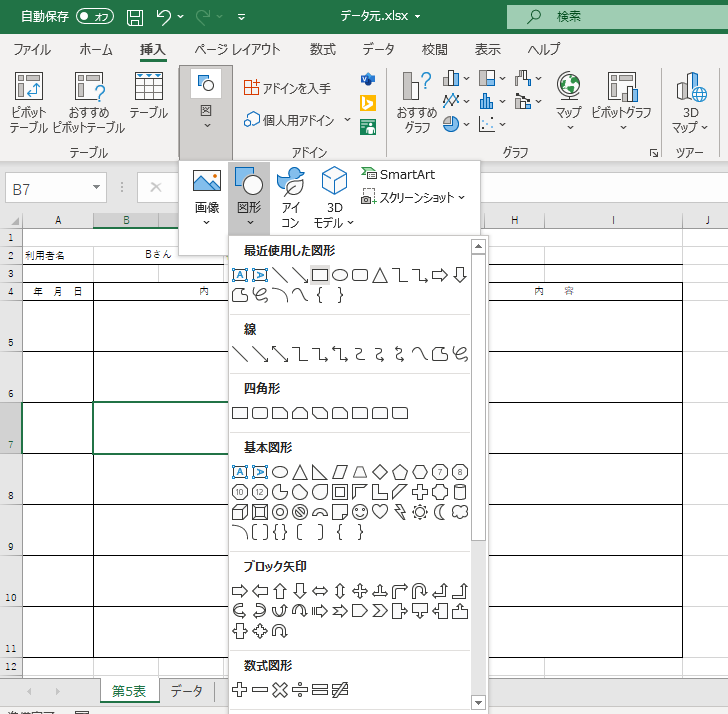Open the 3Dモデル menu
This screenshot has height=714, width=728.
pos(334,198)
